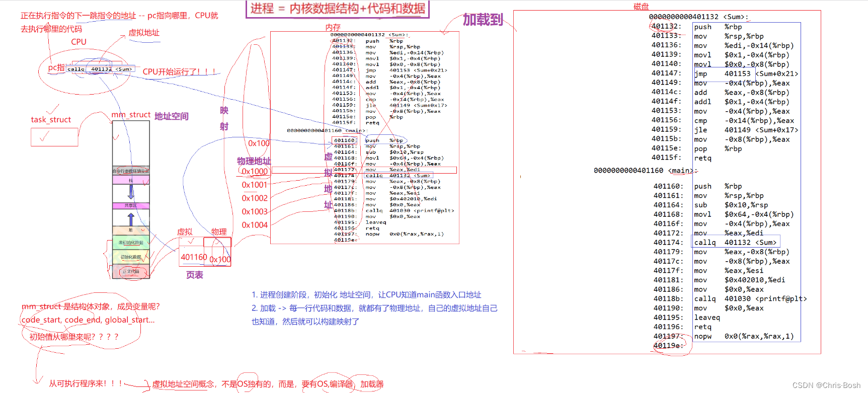Image resolution: width=868 pixels, height=393 pixels.
Task: Click the "mm_struct" label
Action: click(131, 115)
